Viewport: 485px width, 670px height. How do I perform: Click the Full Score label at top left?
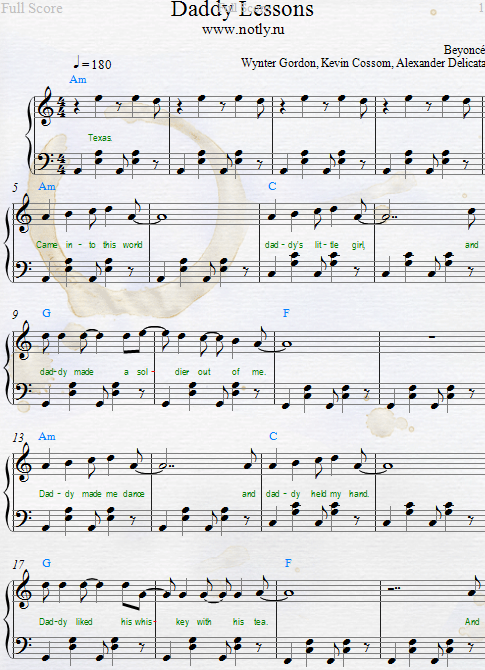point(32,8)
